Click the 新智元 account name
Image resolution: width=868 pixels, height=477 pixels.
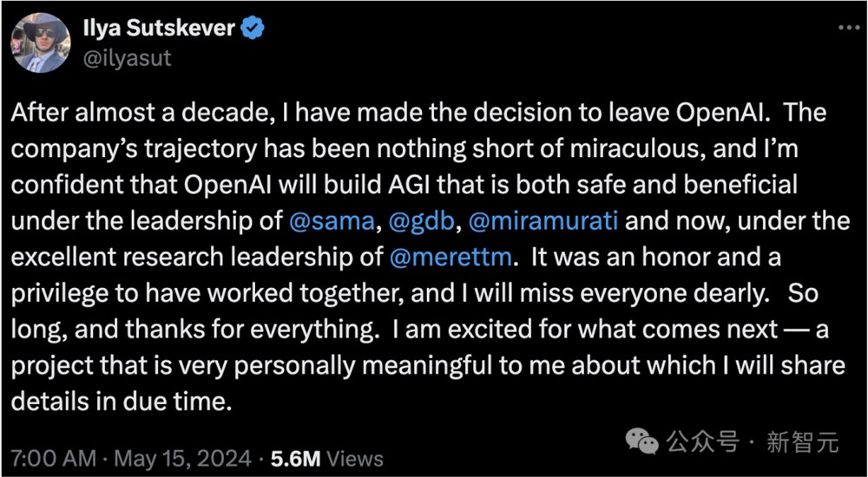tap(803, 442)
